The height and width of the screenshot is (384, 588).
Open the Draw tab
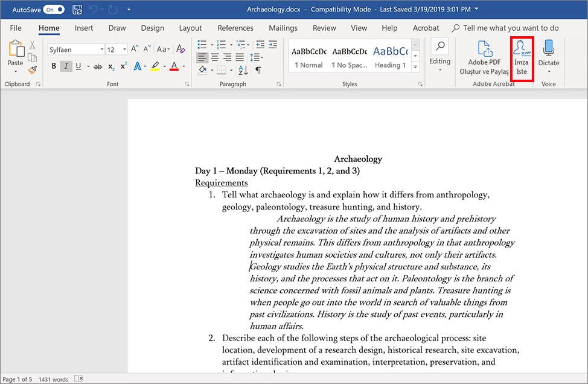117,28
